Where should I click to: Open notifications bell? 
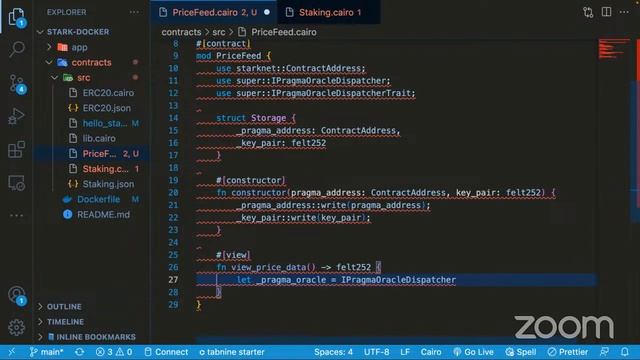pos(625,352)
